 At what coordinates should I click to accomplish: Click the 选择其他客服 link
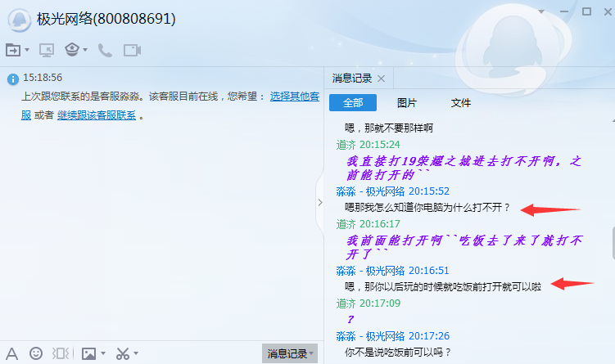294,97
